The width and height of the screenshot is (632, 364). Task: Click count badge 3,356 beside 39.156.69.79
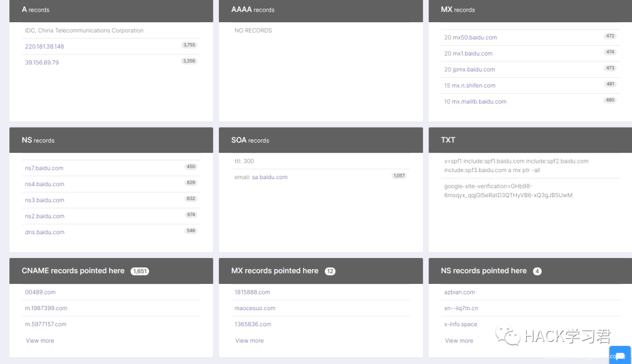[x=189, y=61]
